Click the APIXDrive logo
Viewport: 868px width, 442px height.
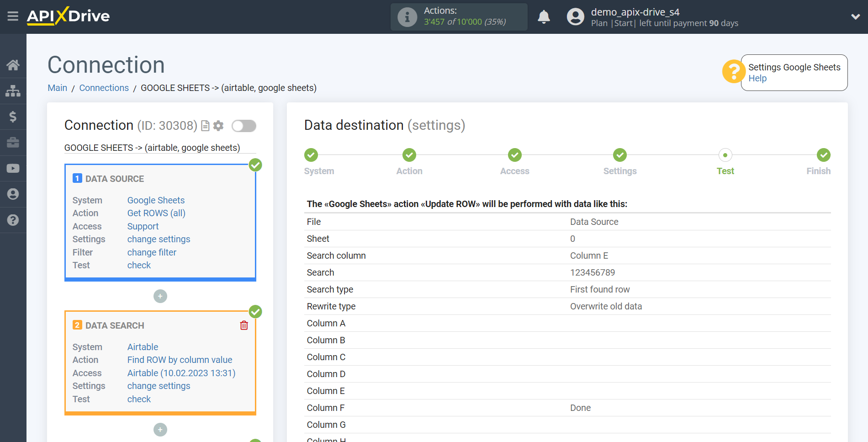68,16
